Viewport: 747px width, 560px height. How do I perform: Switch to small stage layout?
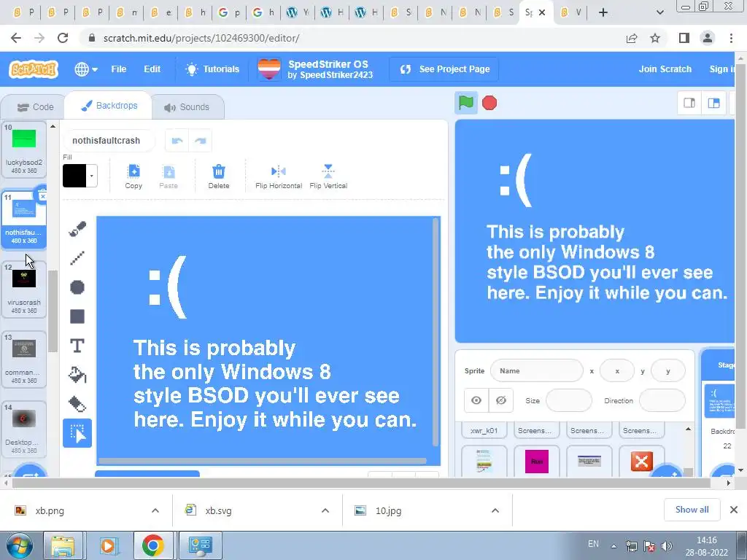click(x=689, y=103)
